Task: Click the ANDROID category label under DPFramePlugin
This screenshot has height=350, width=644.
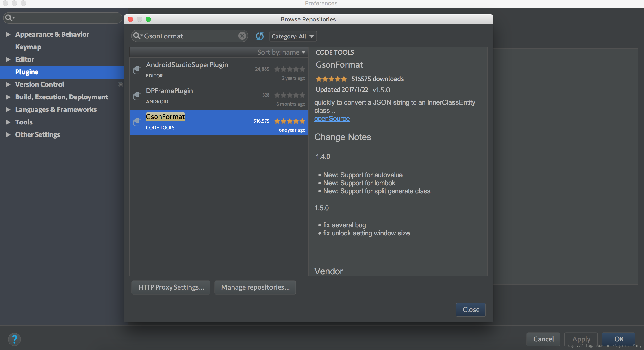Action: 157,102
